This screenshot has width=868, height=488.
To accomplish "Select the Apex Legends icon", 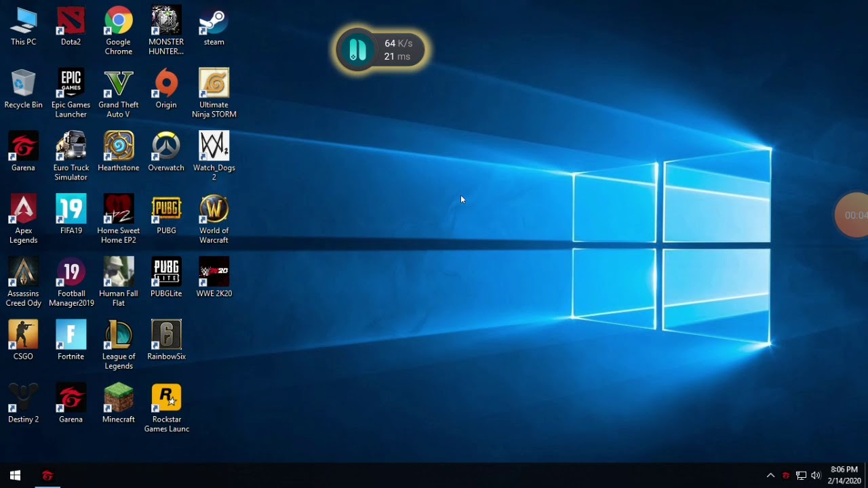I will 23,220.
